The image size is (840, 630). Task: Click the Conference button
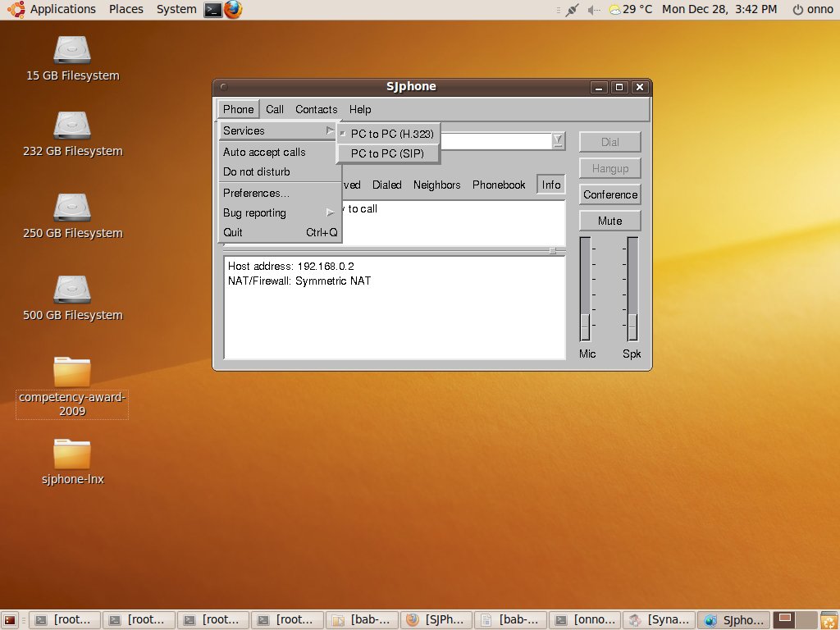[610, 194]
